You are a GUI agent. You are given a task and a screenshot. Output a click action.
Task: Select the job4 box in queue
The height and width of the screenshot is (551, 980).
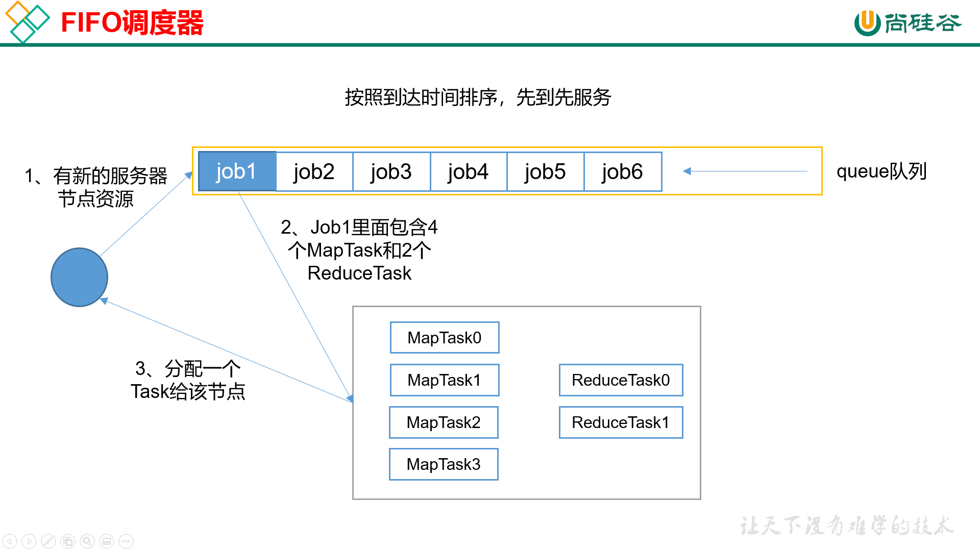468,171
